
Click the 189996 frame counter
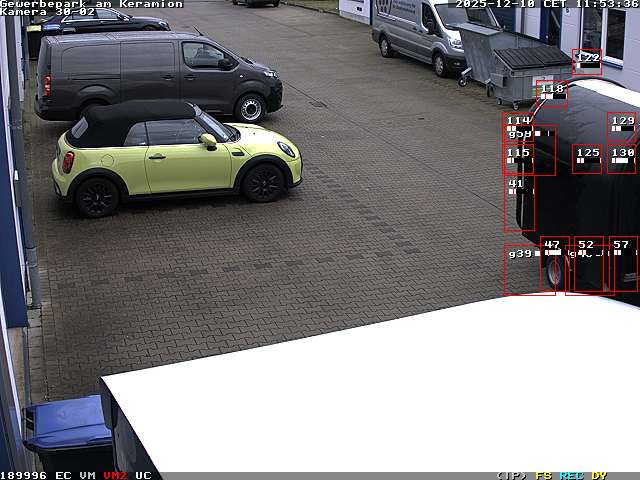point(23,475)
